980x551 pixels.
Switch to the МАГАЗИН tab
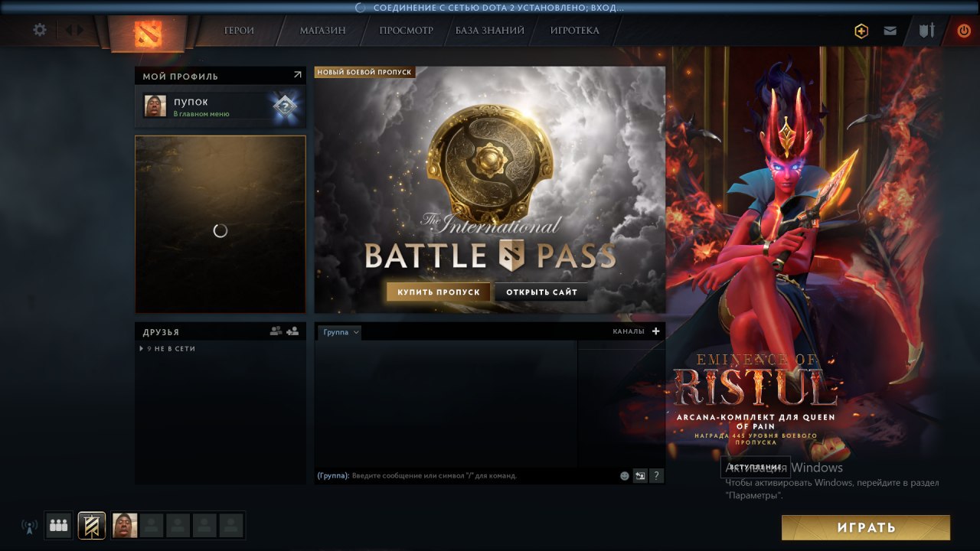[322, 31]
